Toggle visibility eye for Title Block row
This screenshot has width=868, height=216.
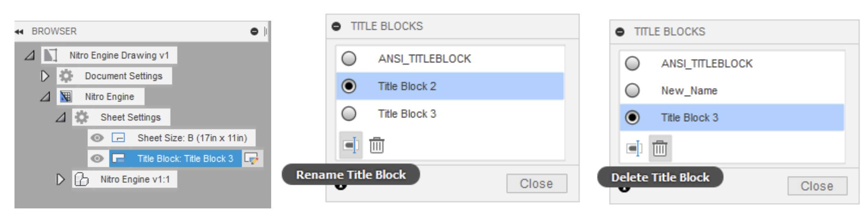pyautogui.click(x=97, y=159)
